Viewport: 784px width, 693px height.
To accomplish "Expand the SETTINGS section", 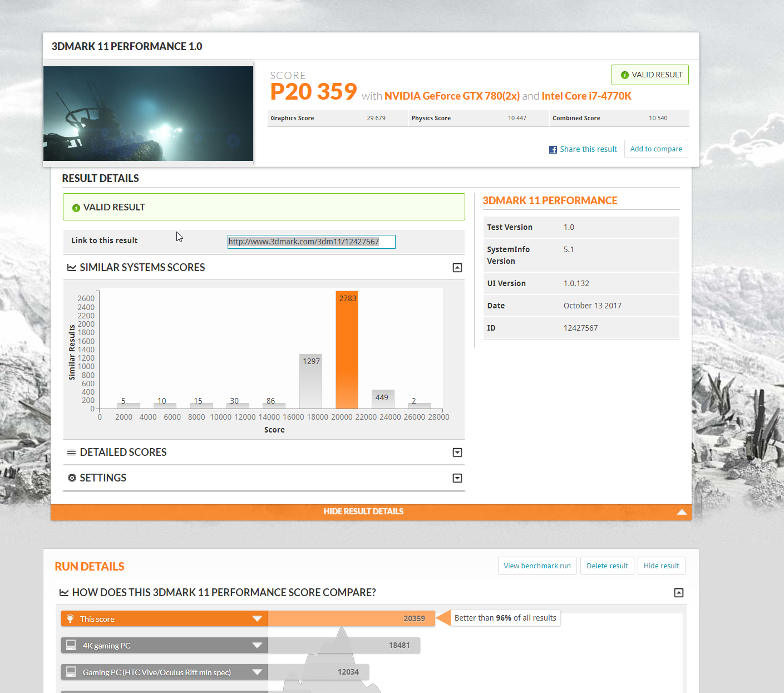I will point(457,478).
